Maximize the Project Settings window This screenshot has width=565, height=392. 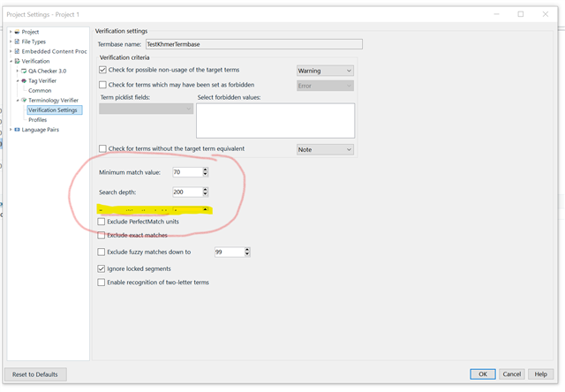(x=521, y=14)
